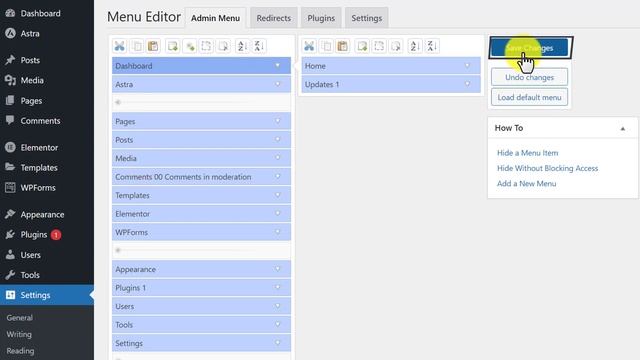The width and height of the screenshot is (640, 360).
Task: Sort submenu items A to Z
Action: (x=415, y=46)
